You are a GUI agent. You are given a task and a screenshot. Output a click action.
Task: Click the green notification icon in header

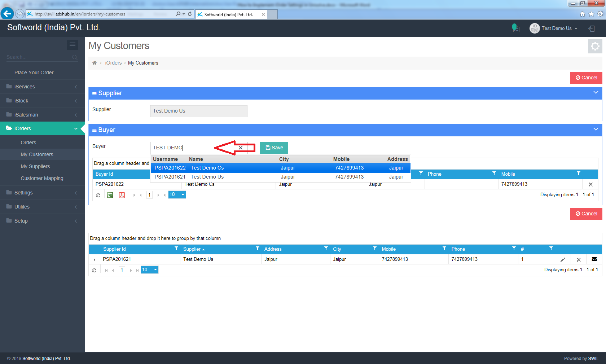pyautogui.click(x=516, y=28)
